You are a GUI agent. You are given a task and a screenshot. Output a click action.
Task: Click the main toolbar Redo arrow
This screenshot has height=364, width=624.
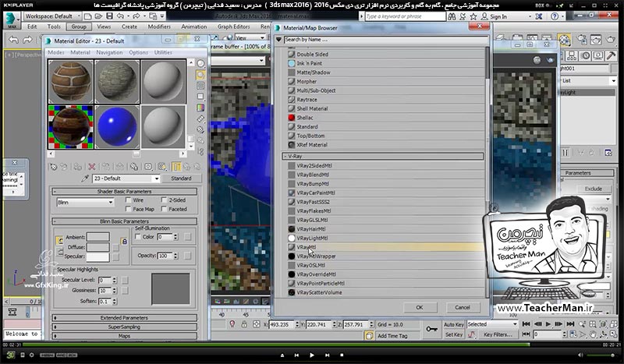tap(27, 40)
